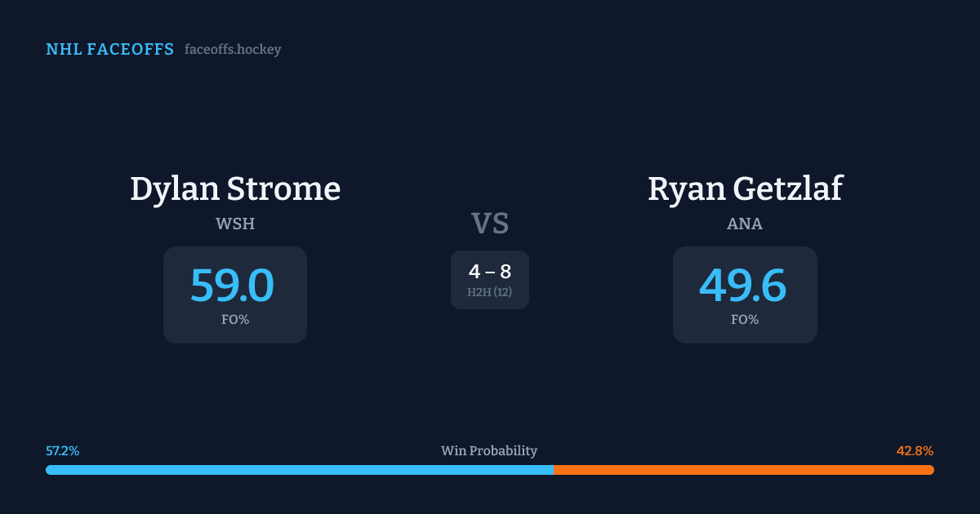Click the FO% label under 49.6
The width and height of the screenshot is (980, 514).
(x=745, y=320)
